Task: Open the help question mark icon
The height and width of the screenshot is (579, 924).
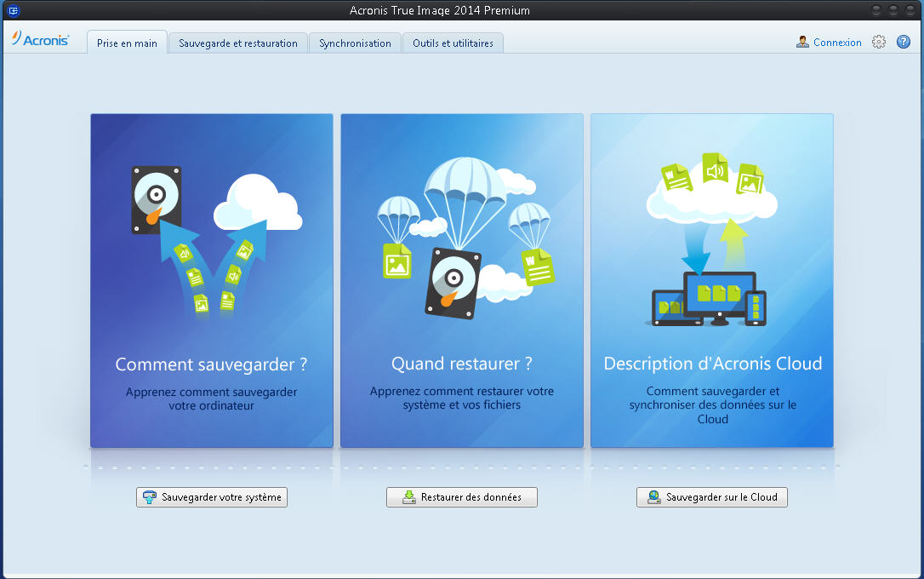Action: pyautogui.click(x=904, y=42)
